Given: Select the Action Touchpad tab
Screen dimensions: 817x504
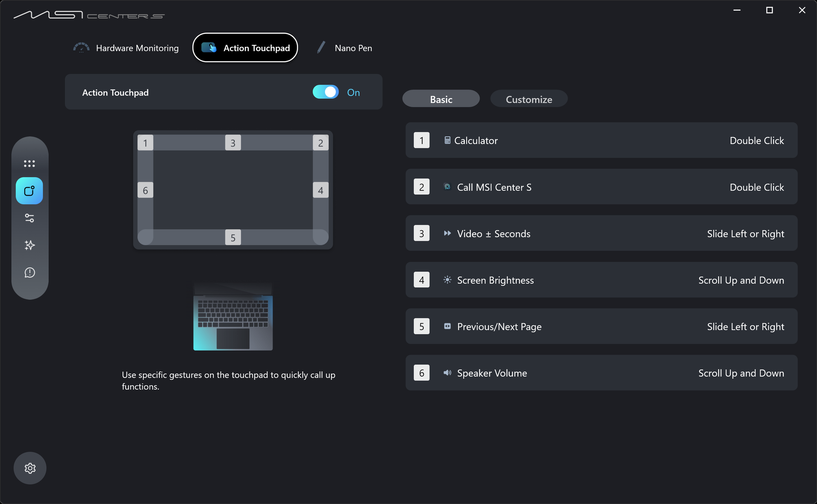Looking at the screenshot, I should click(245, 48).
